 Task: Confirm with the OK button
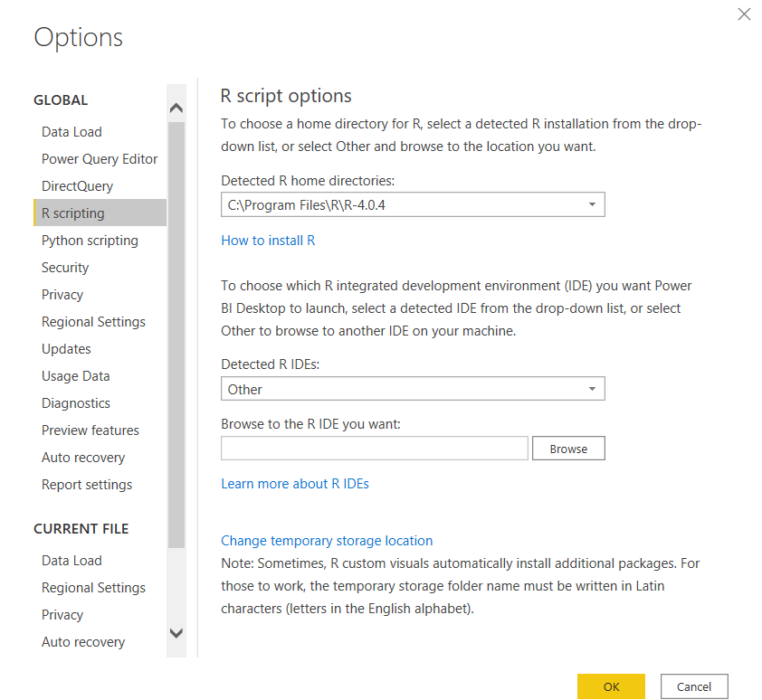point(612,686)
